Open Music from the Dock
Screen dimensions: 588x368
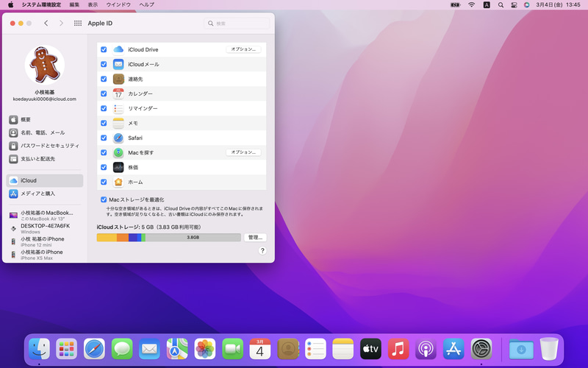pyautogui.click(x=398, y=349)
